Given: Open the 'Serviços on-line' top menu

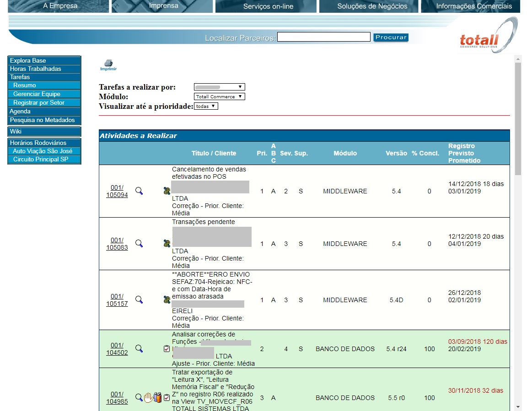Looking at the screenshot, I should tap(266, 6).
